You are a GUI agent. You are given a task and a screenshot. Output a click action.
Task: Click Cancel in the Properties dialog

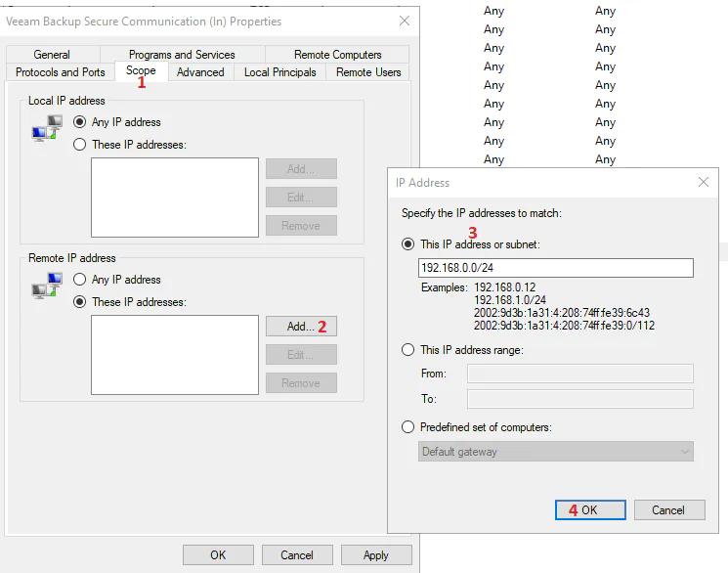(x=297, y=554)
